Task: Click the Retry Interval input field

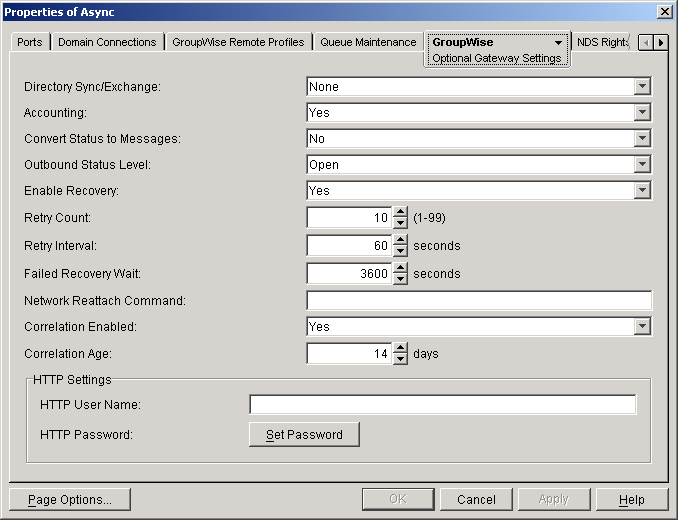Action: tap(349, 246)
